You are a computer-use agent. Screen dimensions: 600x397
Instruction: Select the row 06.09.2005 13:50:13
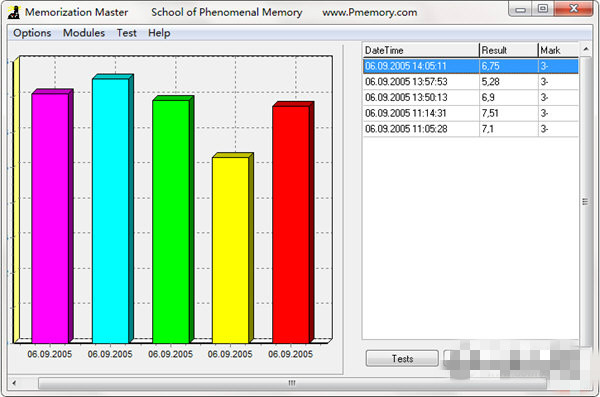470,98
